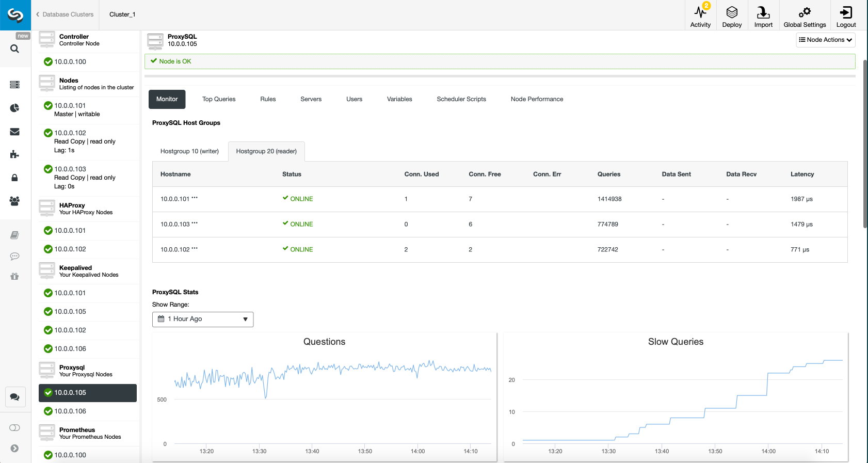Image resolution: width=868 pixels, height=463 pixels.
Task: Open the puzzle piece integrations icon
Action: point(14,154)
